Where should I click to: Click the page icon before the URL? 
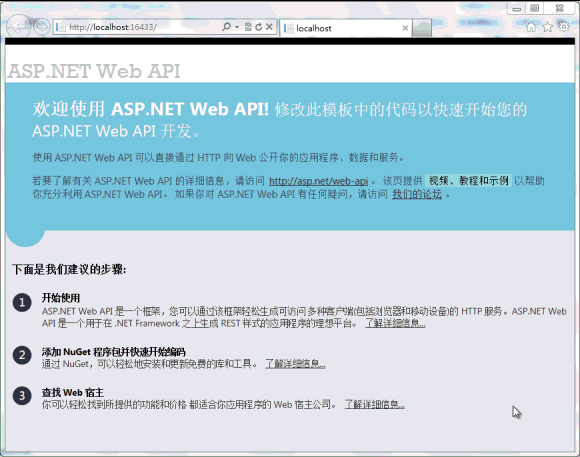[x=61, y=27]
